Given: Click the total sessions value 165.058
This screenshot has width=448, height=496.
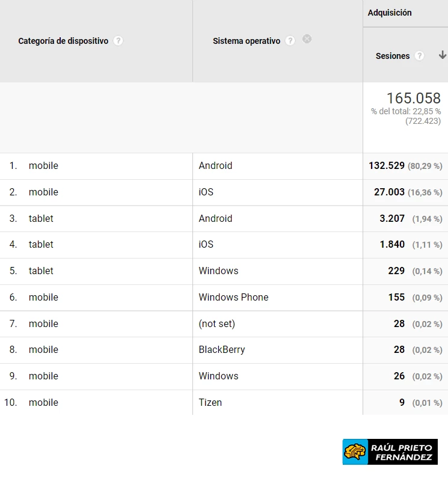Looking at the screenshot, I should [413, 98].
